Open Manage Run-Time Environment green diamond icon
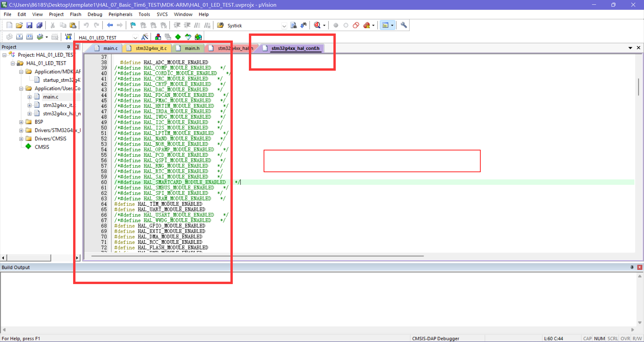 [178, 37]
